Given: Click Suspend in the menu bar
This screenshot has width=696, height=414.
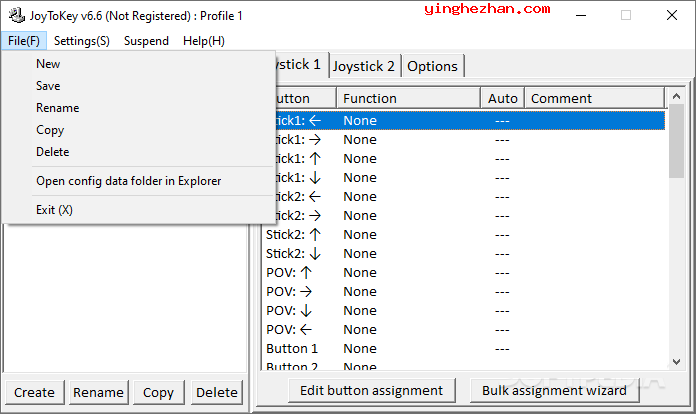Looking at the screenshot, I should 146,41.
